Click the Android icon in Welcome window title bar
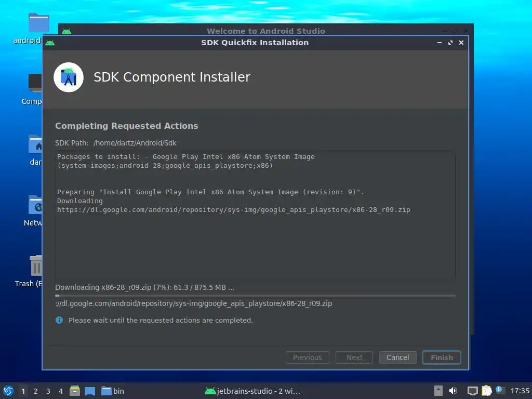 coord(66,32)
